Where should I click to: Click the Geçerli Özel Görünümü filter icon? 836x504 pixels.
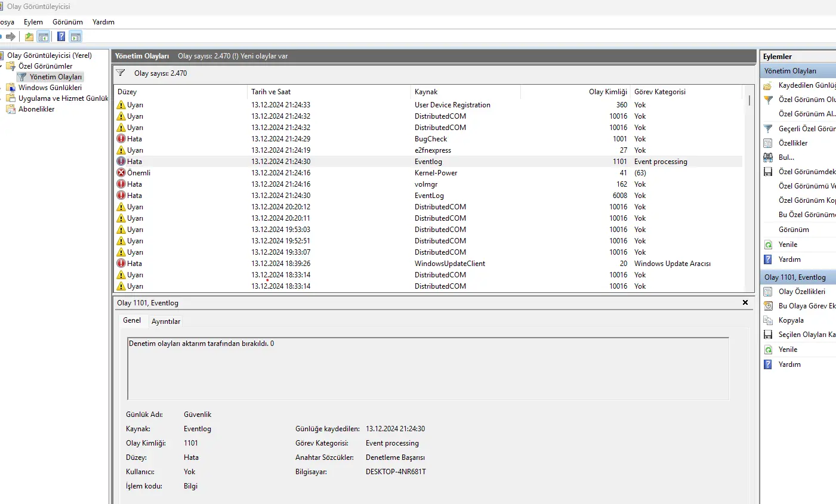point(768,129)
